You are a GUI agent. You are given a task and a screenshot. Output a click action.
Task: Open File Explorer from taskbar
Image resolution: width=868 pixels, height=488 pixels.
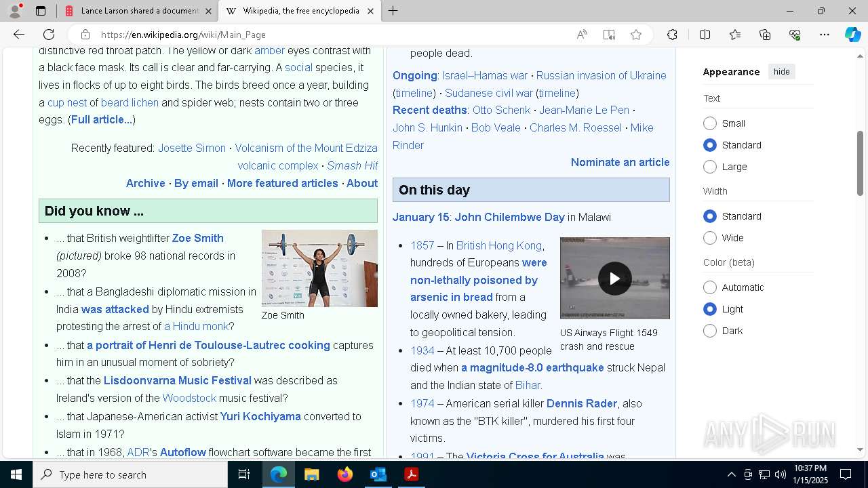click(x=311, y=474)
